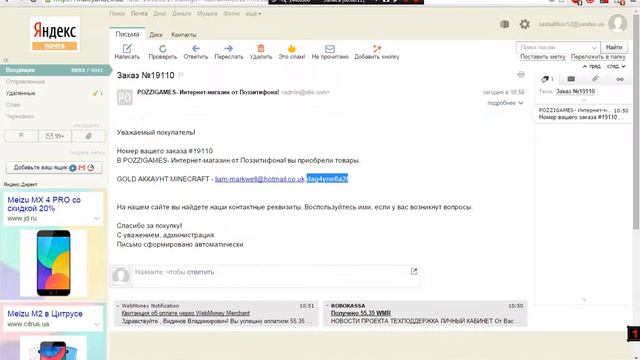Click the account email address in header
Image resolution: width=640 pixels, height=360 pixels.
coord(571,24)
